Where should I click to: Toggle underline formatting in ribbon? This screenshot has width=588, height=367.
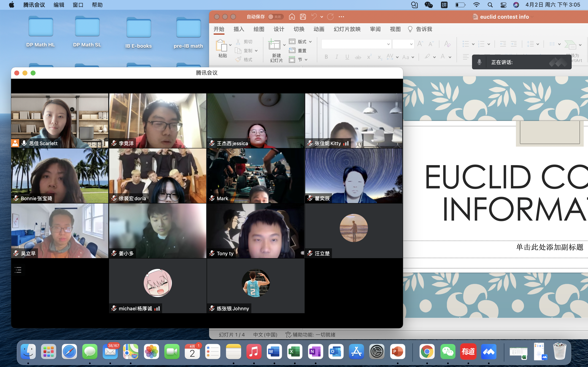[347, 57]
